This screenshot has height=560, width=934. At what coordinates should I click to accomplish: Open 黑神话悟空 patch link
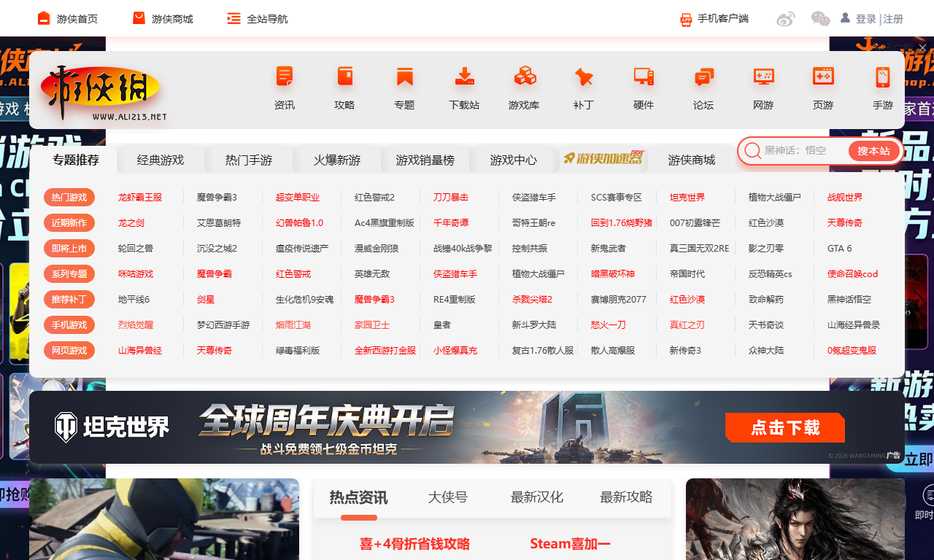[849, 299]
